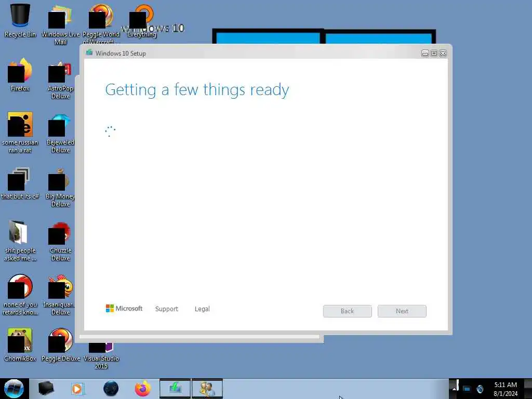Select the Firefox desktop icon

20,75
